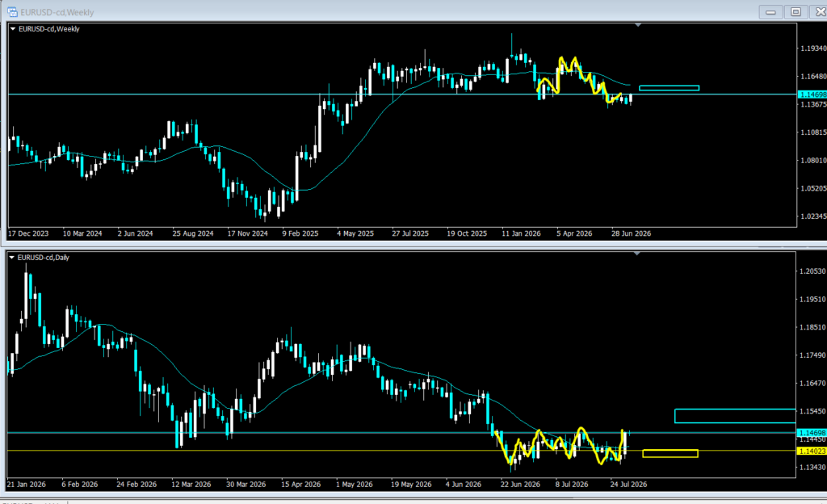This screenshot has height=504, width=827.
Task: Select the cyan rectangle on weekly chart
Action: pos(670,88)
